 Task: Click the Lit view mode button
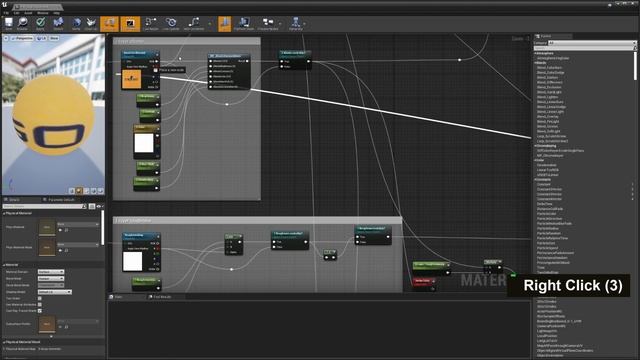point(42,38)
